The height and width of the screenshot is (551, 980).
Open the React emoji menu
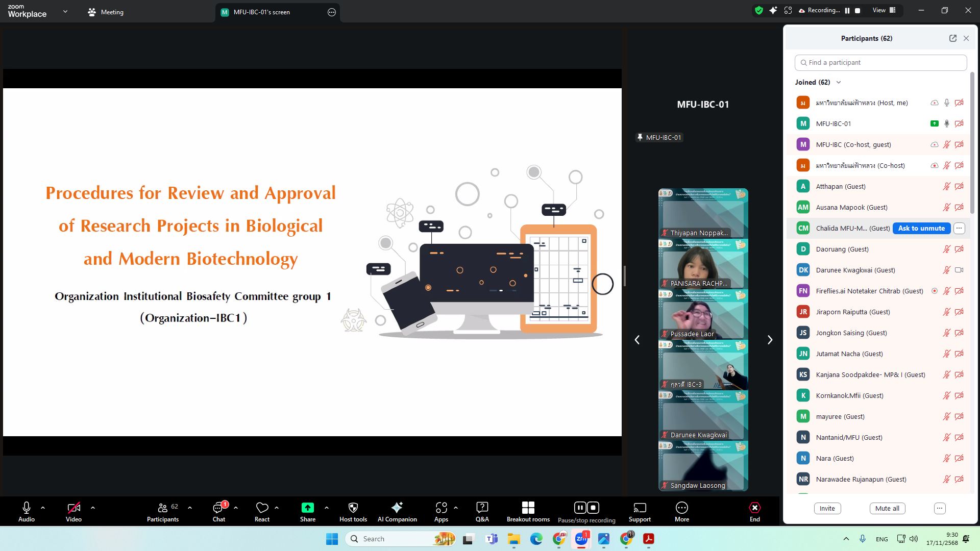point(262,511)
